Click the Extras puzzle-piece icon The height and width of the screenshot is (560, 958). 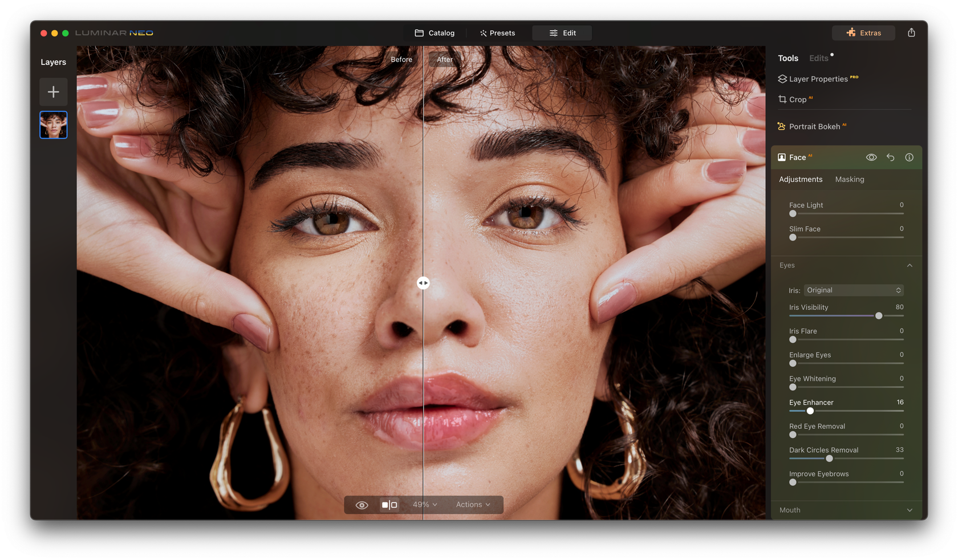[850, 33]
